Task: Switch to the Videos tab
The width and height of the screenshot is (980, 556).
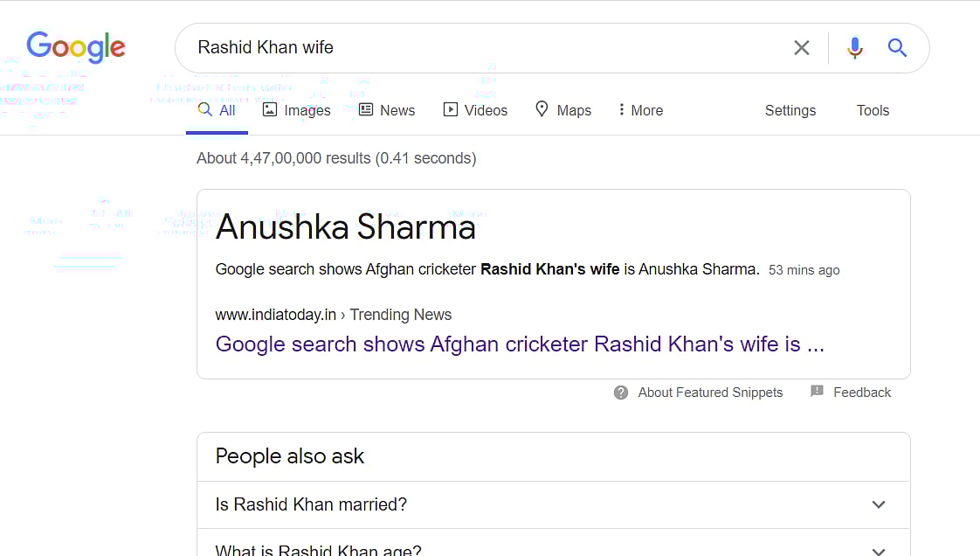Action: tap(475, 110)
